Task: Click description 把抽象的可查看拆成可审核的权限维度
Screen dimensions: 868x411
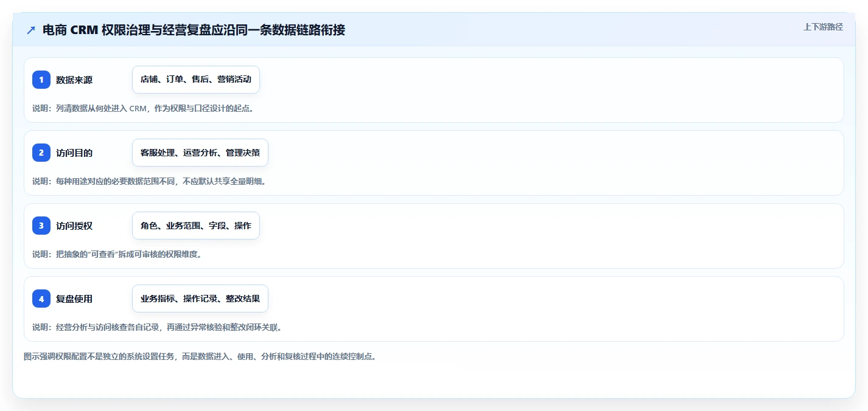Action: (x=117, y=254)
